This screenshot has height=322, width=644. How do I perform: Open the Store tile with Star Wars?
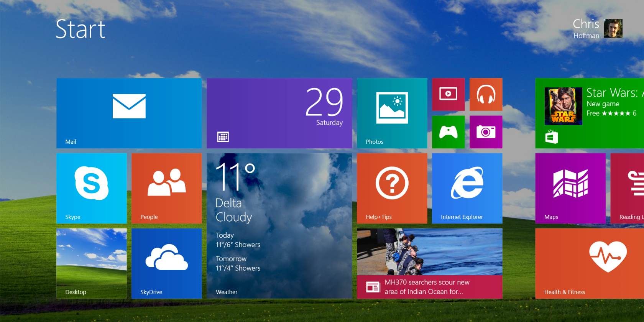[x=590, y=113]
